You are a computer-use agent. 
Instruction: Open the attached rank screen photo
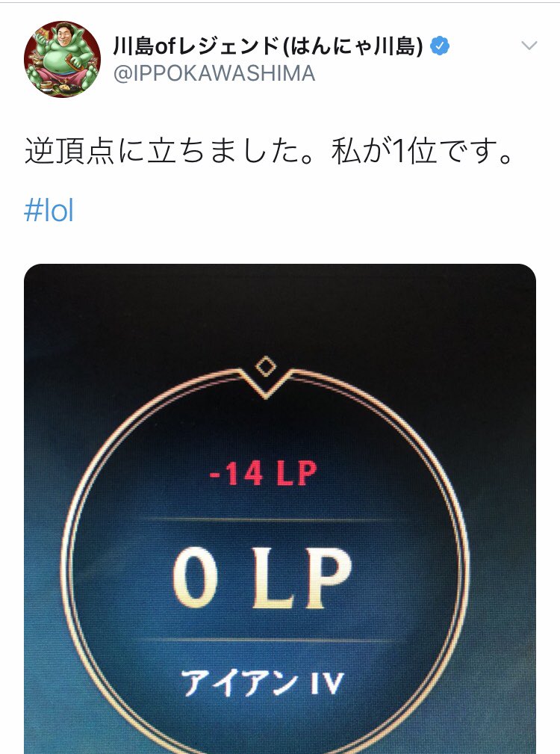(280, 509)
